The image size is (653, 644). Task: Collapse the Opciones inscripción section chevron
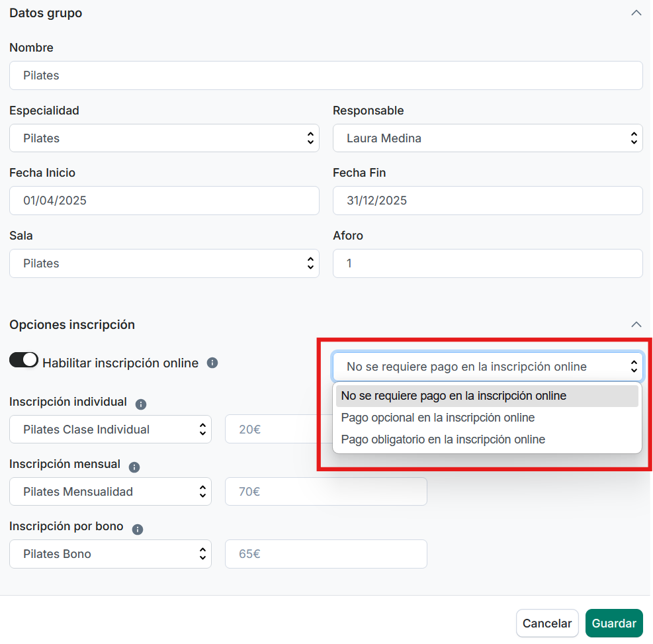coord(636,324)
